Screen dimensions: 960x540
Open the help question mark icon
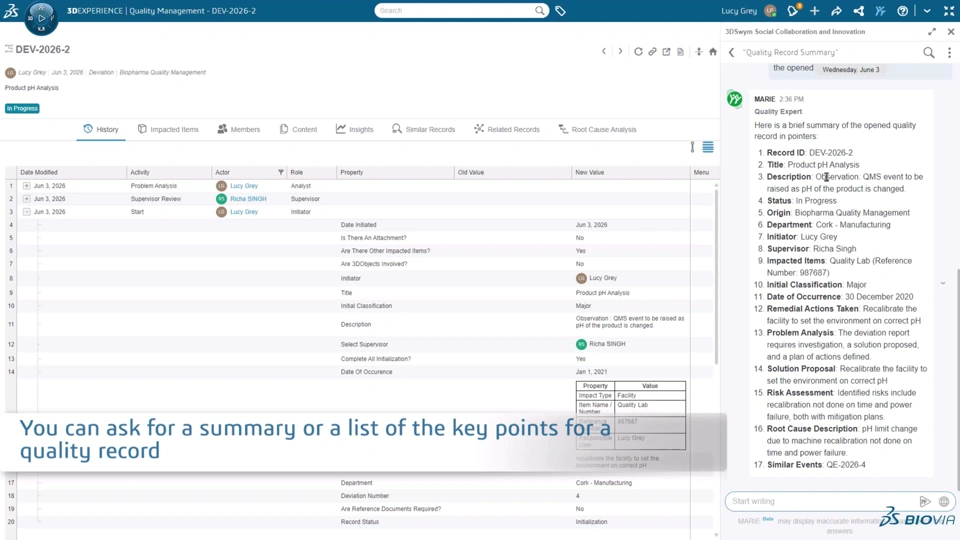tap(902, 11)
